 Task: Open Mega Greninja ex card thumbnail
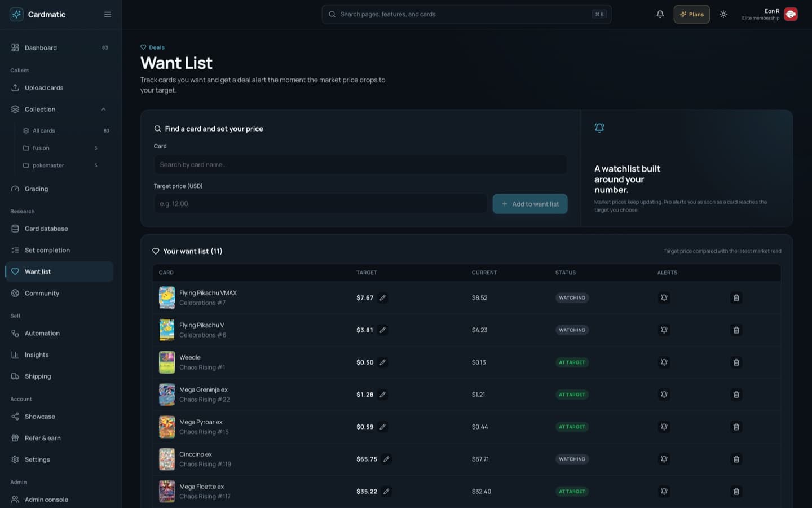(167, 395)
